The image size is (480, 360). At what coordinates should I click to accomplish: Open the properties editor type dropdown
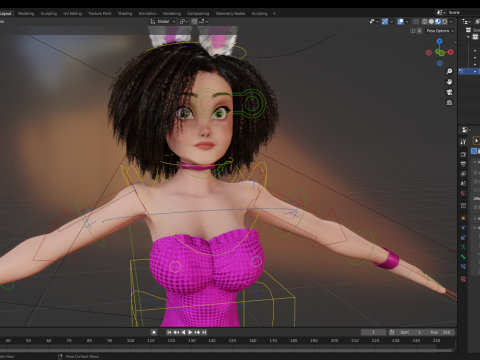[466, 130]
